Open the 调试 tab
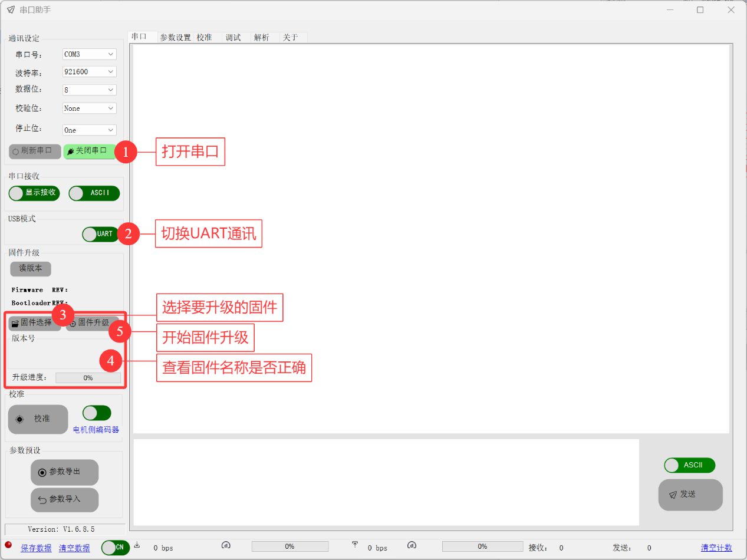 tap(233, 37)
